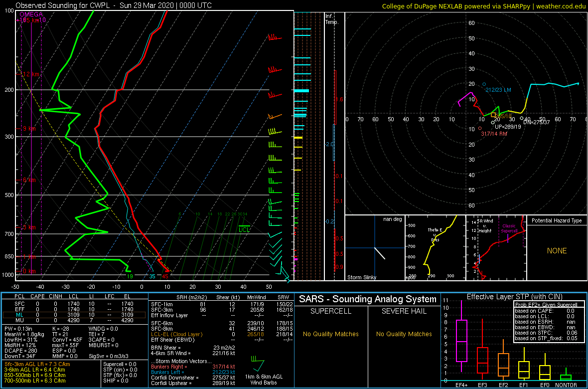Click the 3-6km AGL LR = 6.4 C/km value

(34, 370)
